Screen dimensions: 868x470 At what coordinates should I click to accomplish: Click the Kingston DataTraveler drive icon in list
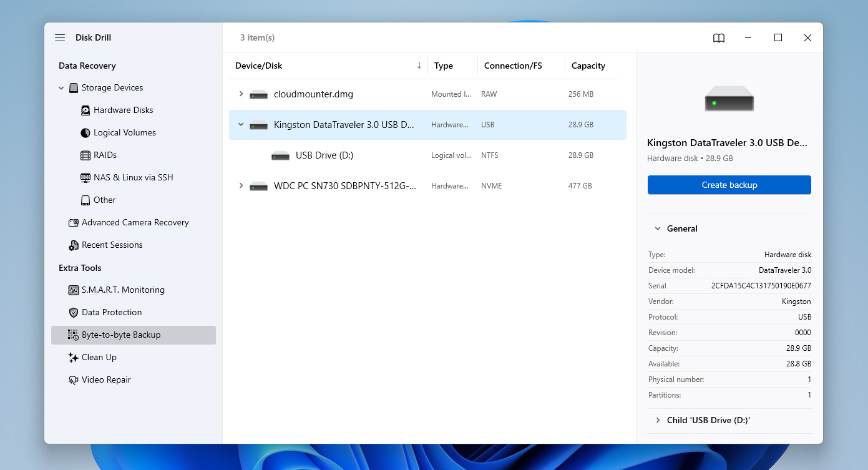(x=258, y=125)
